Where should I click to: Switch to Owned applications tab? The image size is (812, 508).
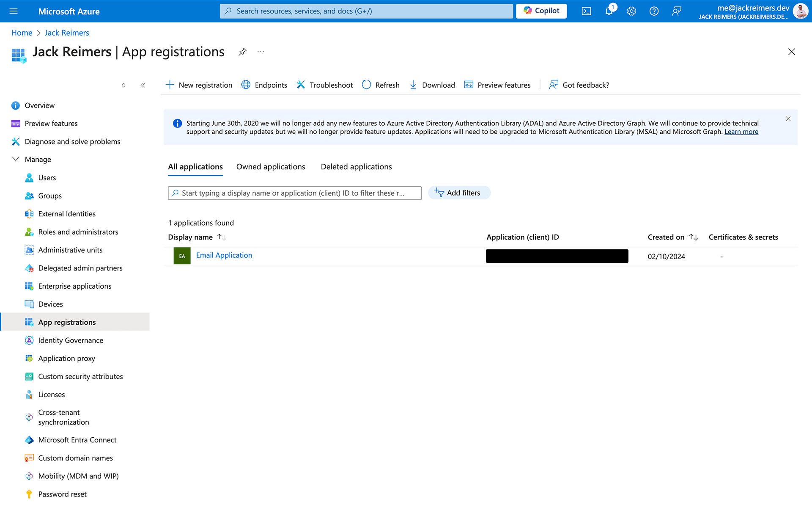(271, 166)
